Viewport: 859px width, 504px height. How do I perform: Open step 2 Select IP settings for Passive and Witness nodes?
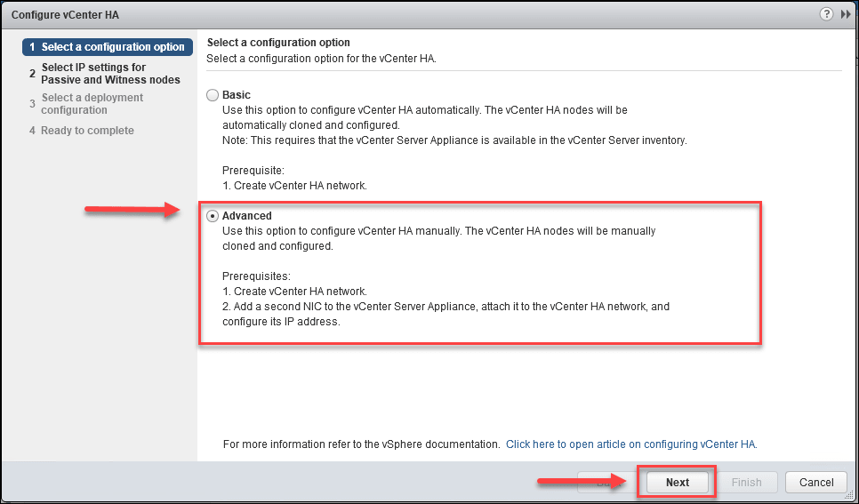pos(105,74)
